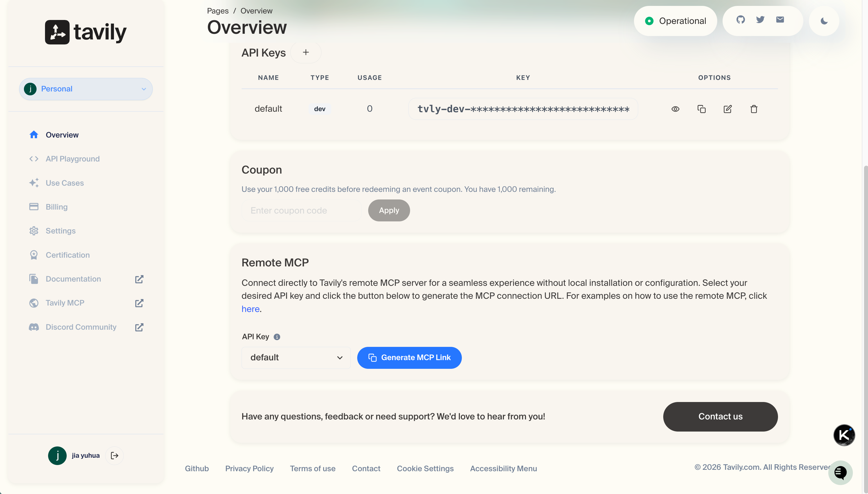The image size is (868, 494).
Task: Navigate to Use Cases
Action: point(57,183)
